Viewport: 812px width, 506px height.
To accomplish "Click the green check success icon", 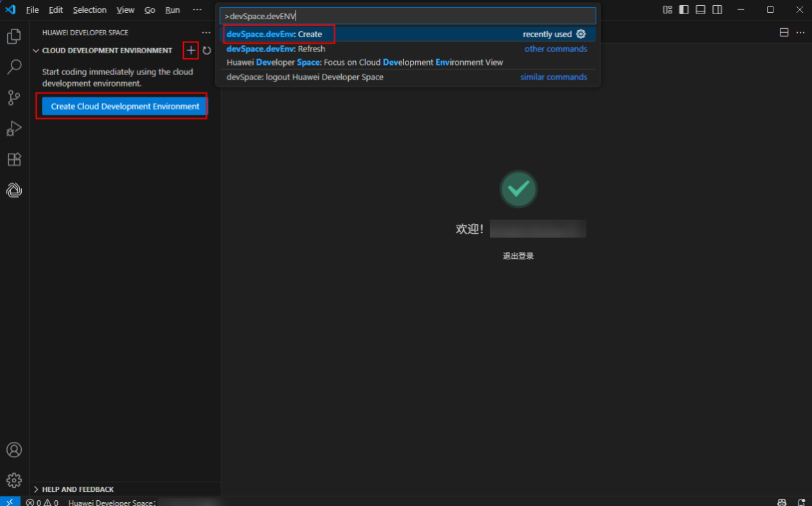I will pyautogui.click(x=518, y=189).
